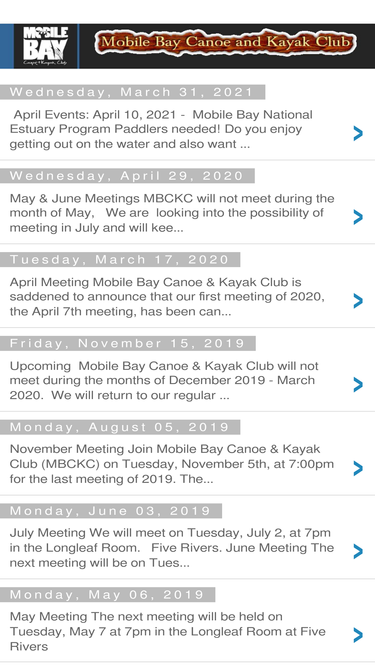Image resolution: width=375 pixels, height=667 pixels.
Task: Open the June 03, 2019 post chevron
Action: pyautogui.click(x=358, y=552)
